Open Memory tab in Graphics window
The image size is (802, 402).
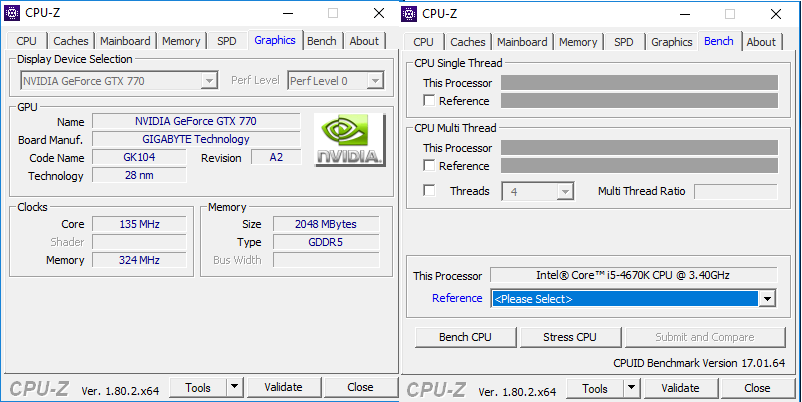[181, 41]
